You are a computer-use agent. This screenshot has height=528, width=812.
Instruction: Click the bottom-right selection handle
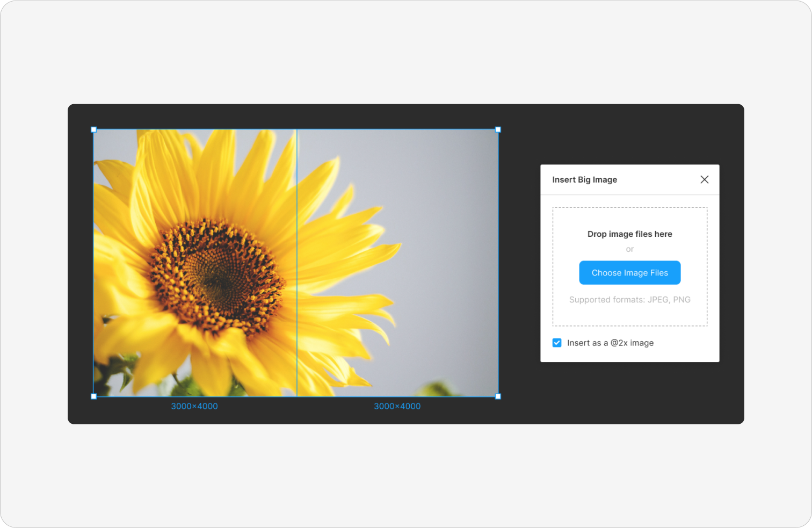tap(497, 397)
